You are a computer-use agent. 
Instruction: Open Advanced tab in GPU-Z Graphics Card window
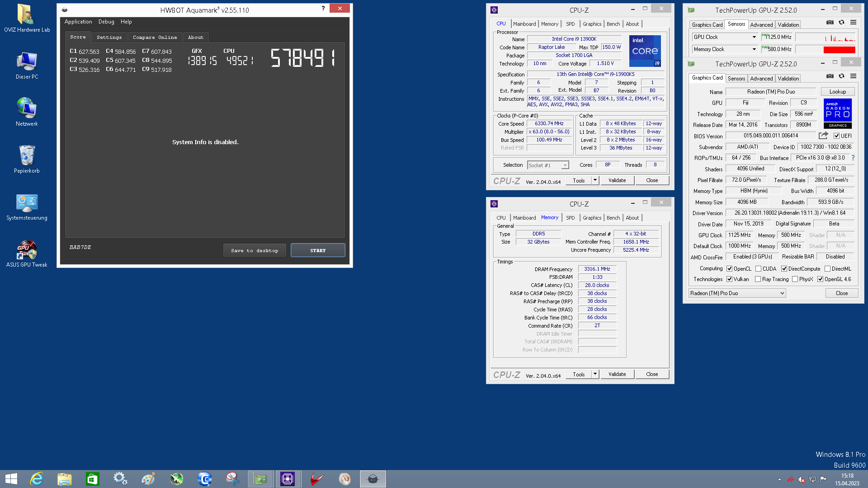pos(761,79)
